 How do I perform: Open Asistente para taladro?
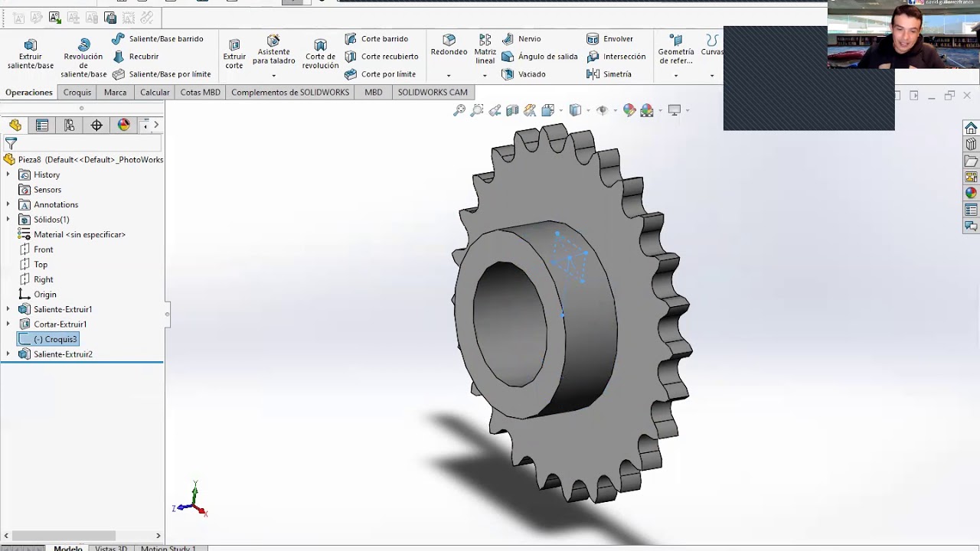pyautogui.click(x=273, y=51)
